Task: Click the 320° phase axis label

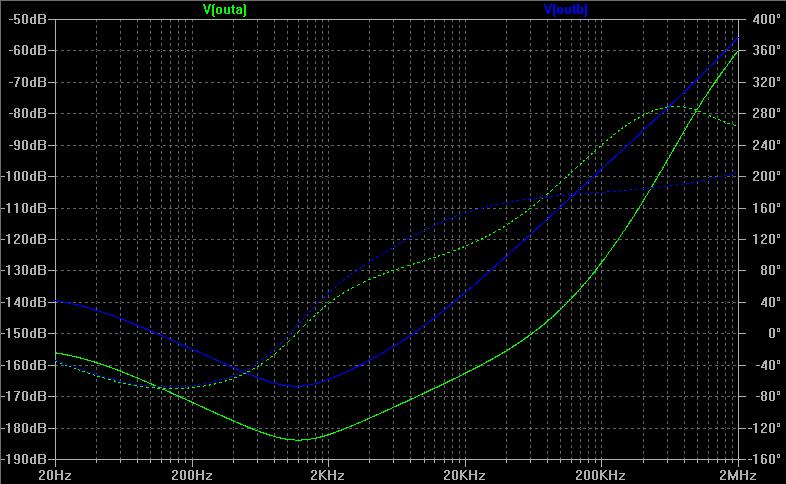Action: (766, 82)
